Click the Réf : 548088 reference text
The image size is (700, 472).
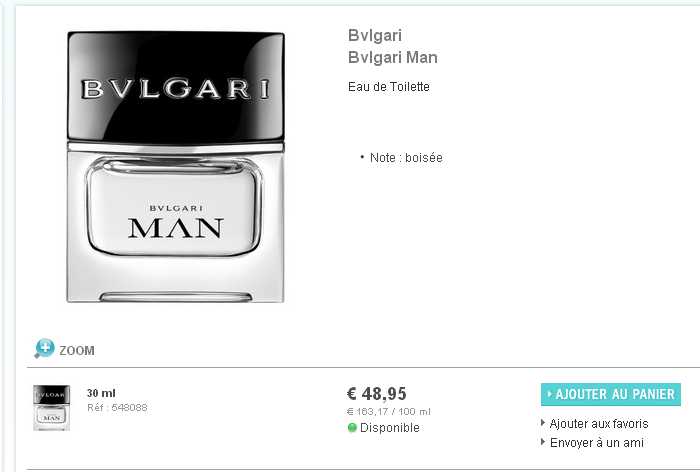point(117,407)
